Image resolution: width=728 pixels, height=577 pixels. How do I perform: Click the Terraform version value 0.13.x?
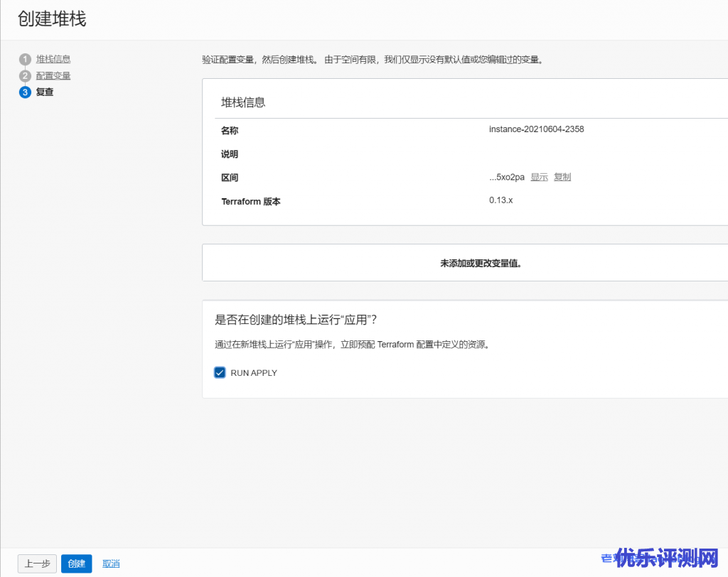coord(500,200)
